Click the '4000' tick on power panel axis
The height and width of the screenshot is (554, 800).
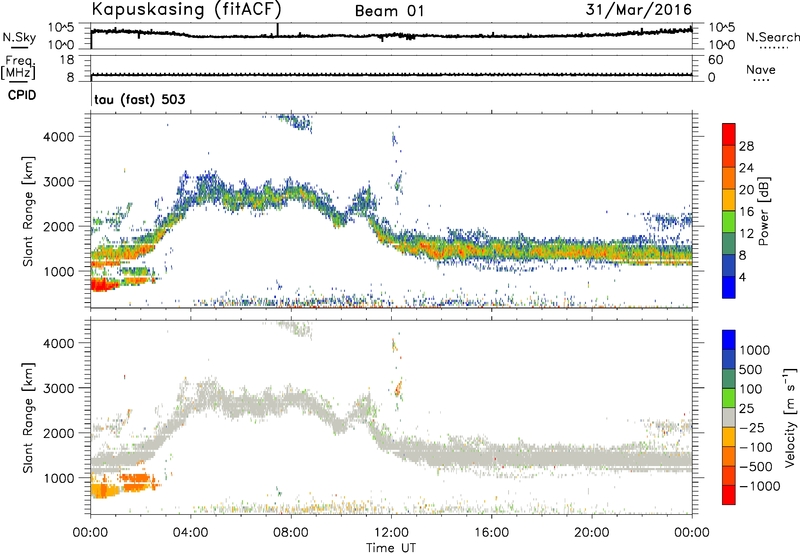59,137
